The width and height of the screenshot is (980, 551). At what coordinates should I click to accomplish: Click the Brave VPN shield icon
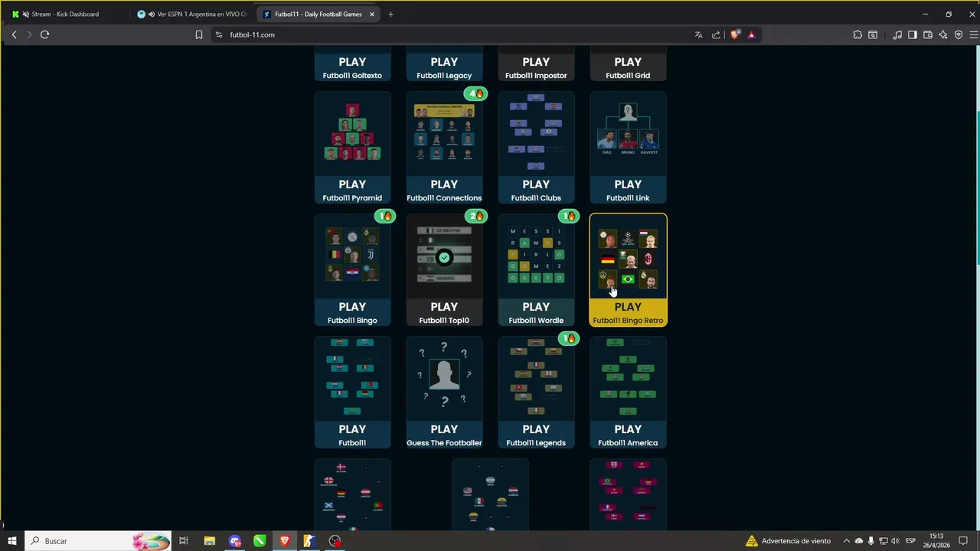(x=959, y=34)
